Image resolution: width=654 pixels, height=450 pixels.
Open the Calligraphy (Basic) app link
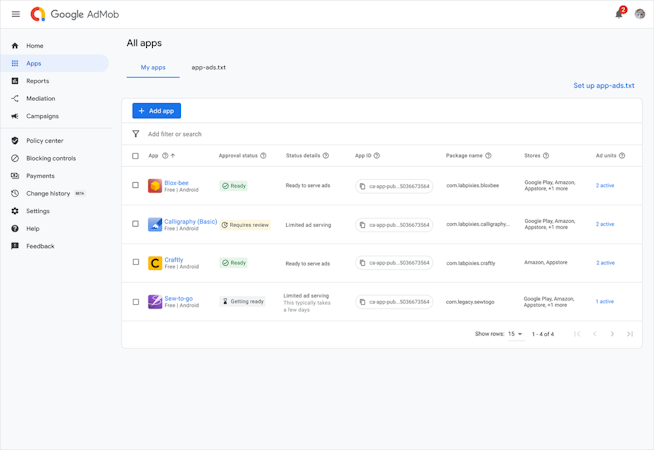[191, 221]
